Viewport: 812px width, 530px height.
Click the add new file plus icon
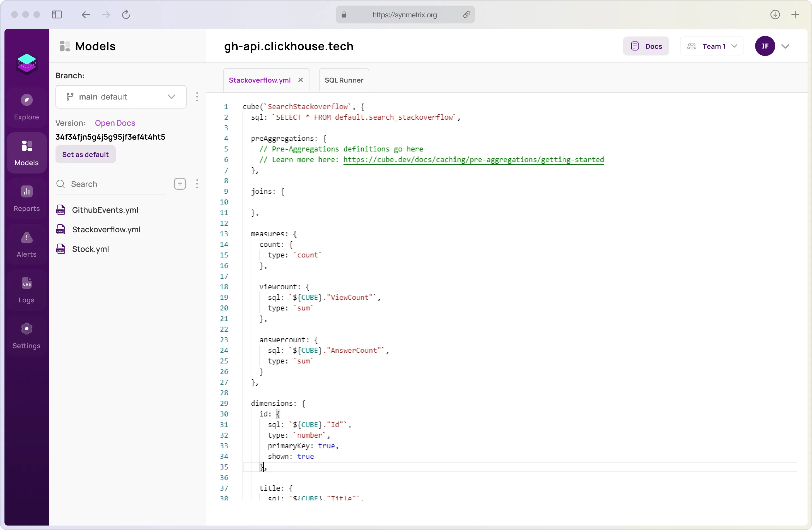click(180, 184)
